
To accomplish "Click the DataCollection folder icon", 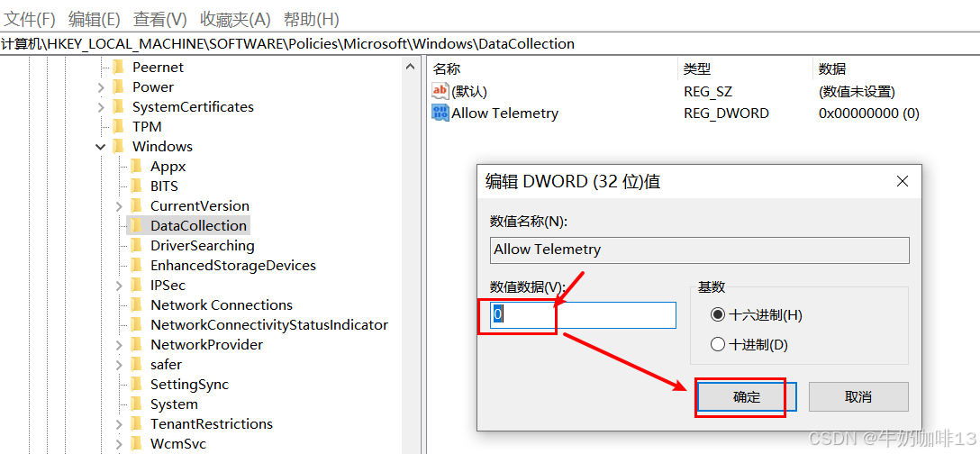I will click(x=136, y=225).
